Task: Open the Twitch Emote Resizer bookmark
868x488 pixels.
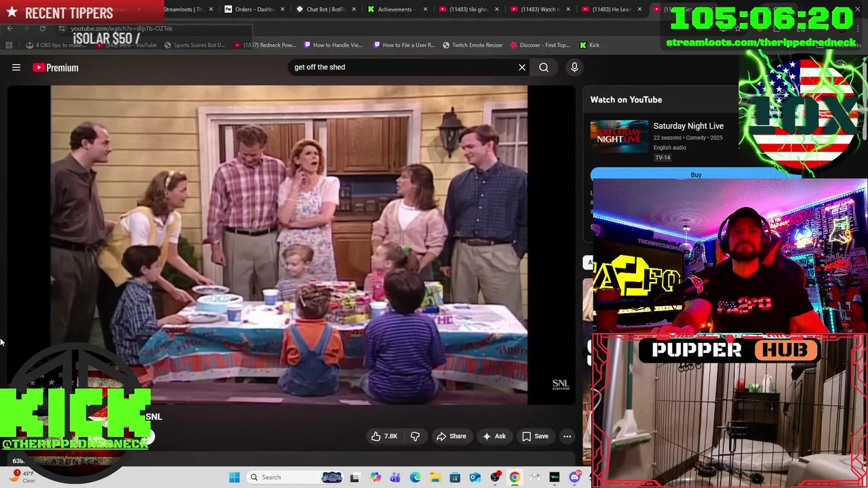Action: pyautogui.click(x=473, y=45)
